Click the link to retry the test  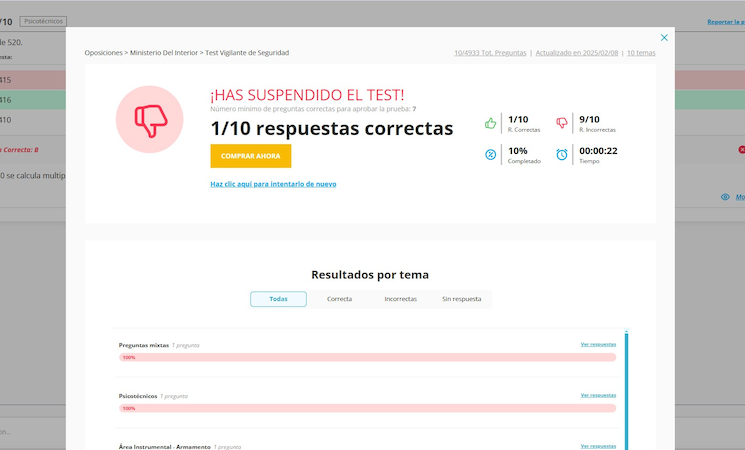pyautogui.click(x=273, y=184)
